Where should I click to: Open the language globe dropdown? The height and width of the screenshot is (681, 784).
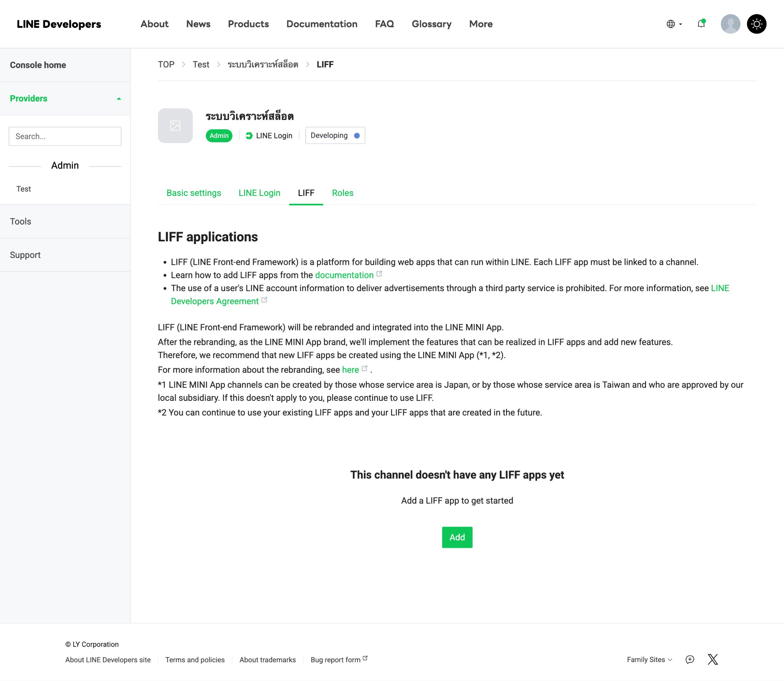[674, 24]
